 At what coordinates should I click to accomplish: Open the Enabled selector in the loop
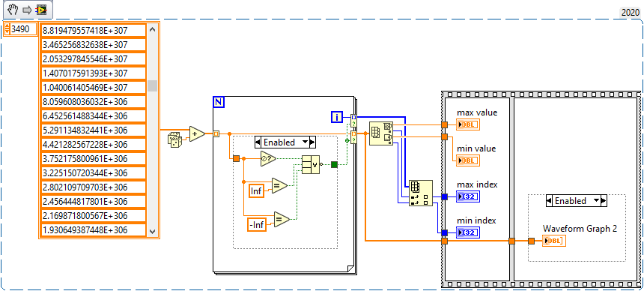pos(285,142)
